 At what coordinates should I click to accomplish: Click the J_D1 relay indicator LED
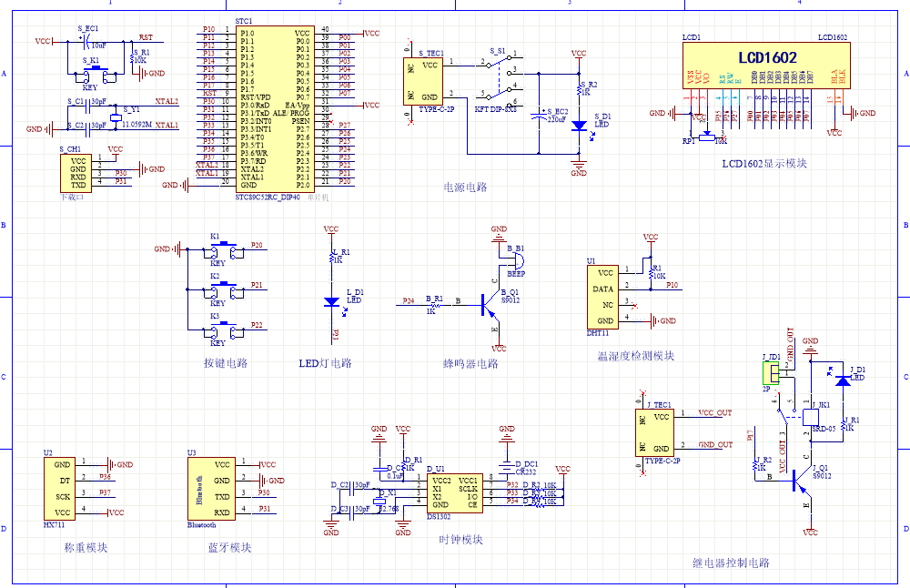pyautogui.click(x=843, y=380)
